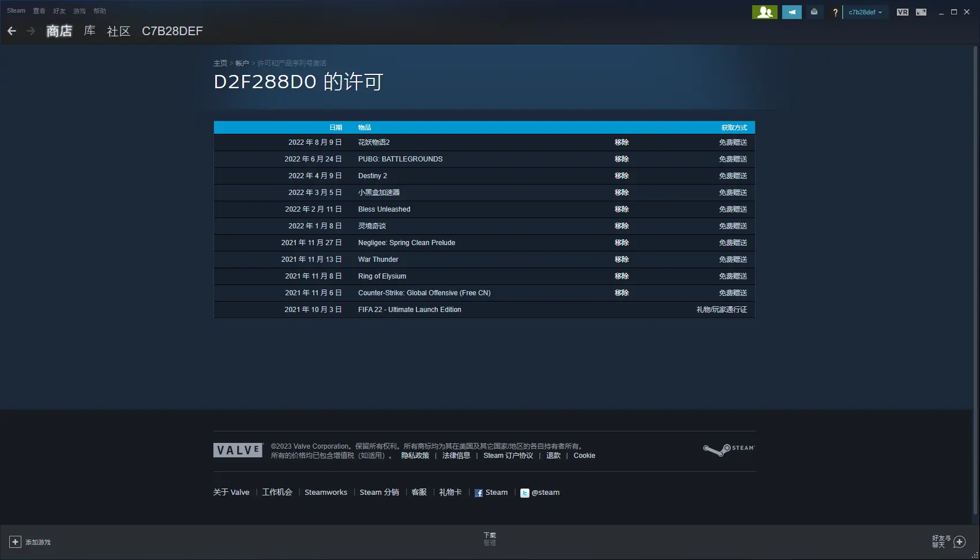The height and width of the screenshot is (560, 980).
Task: Switch to the 商店 tab
Action: pyautogui.click(x=59, y=31)
